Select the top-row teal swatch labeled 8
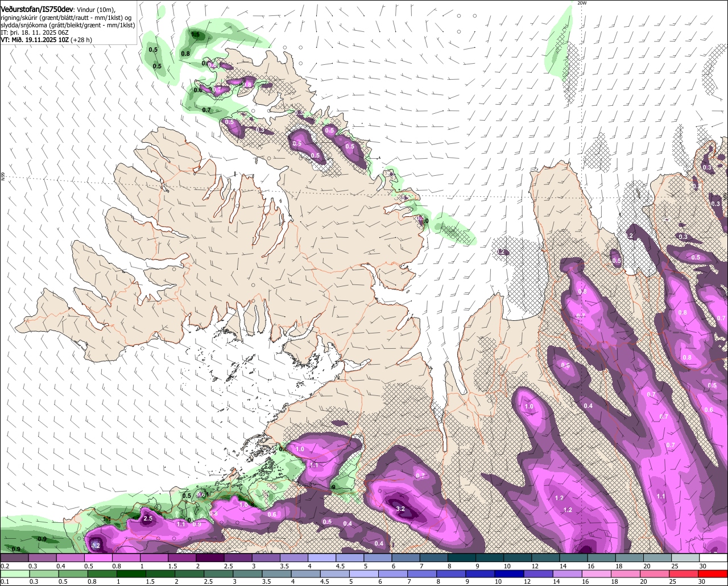Viewport: 728px width, 586px height. pyautogui.click(x=462, y=558)
